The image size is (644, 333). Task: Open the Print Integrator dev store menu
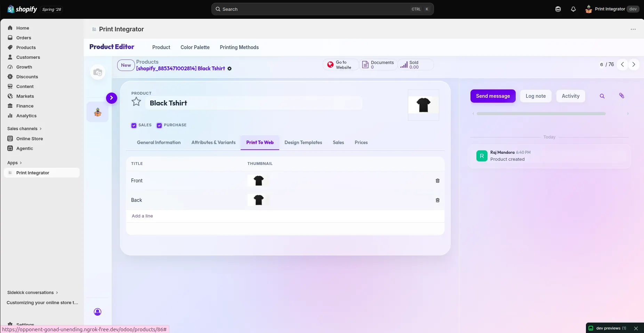point(612,9)
